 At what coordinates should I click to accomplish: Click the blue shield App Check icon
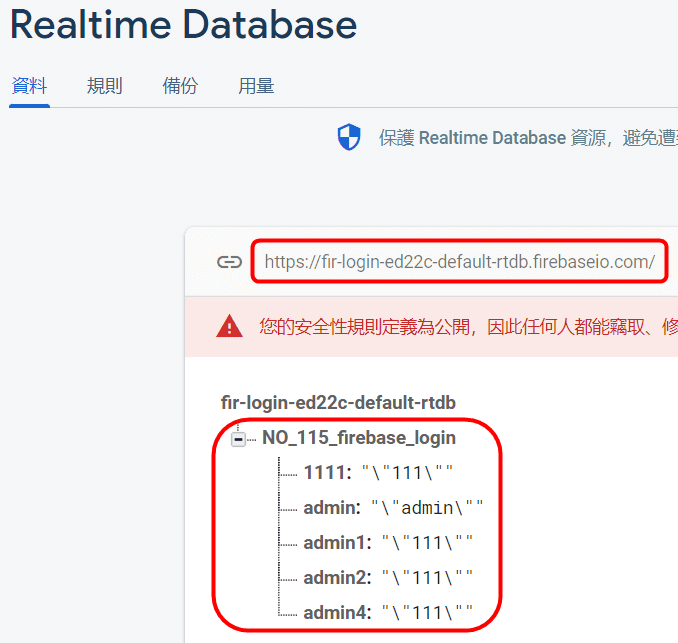pyautogui.click(x=349, y=137)
